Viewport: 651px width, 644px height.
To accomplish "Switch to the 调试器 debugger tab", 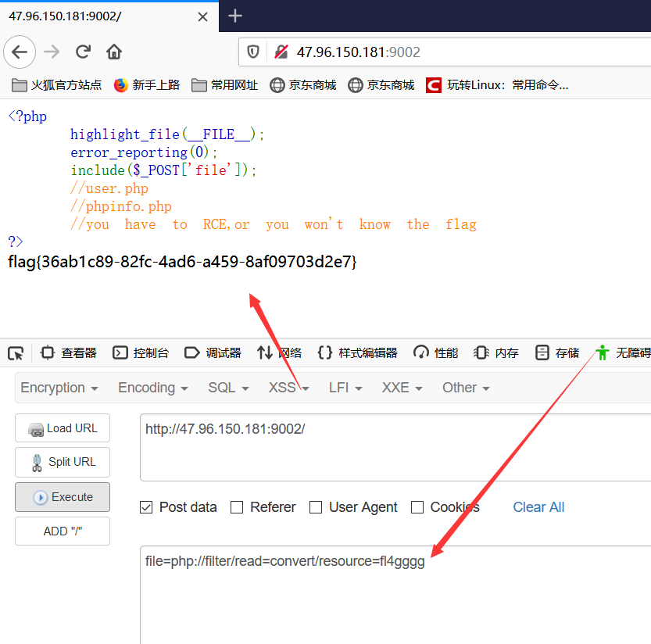I will pyautogui.click(x=213, y=353).
